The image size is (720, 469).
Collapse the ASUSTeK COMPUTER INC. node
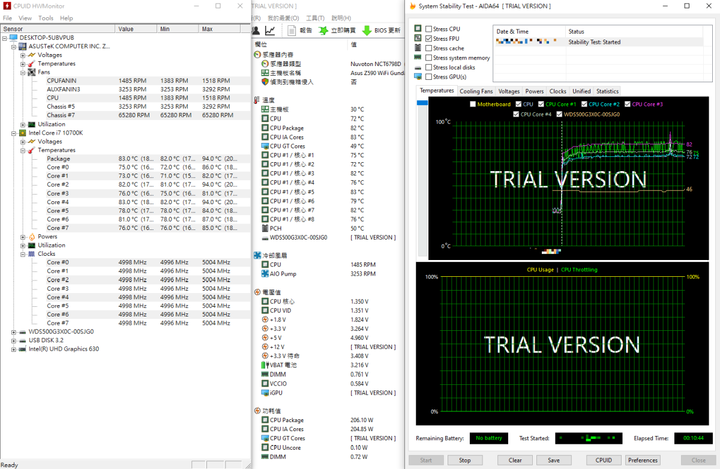[14, 47]
